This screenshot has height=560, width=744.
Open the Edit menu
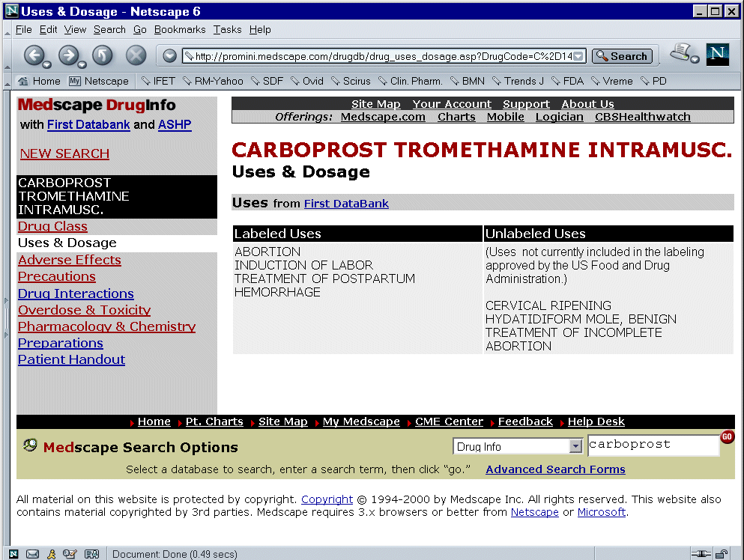49,29
